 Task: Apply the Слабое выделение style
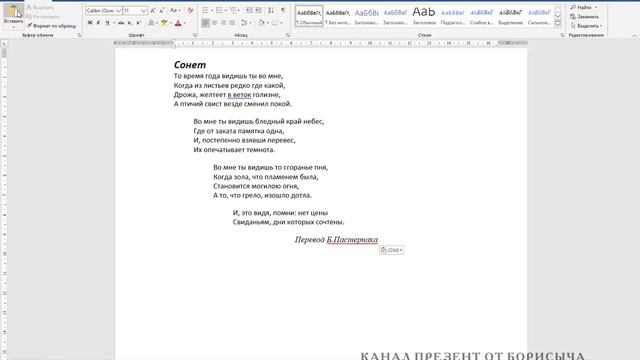[x=482, y=16]
